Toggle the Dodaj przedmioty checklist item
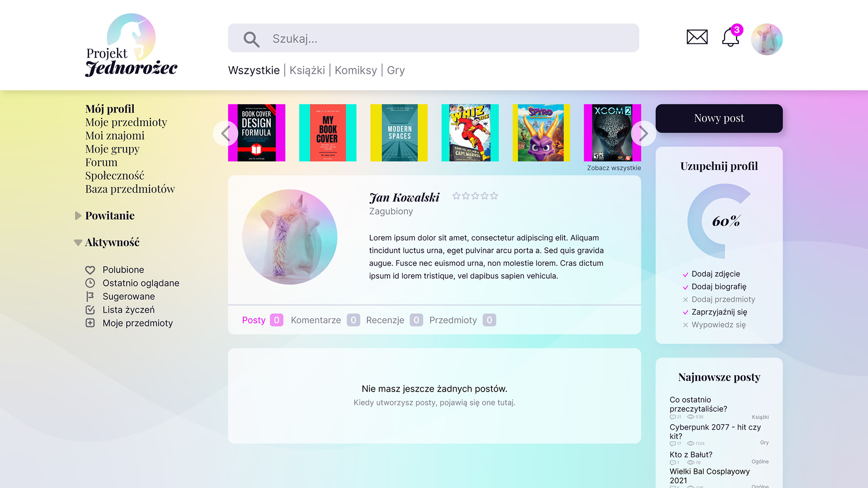The height and width of the screenshot is (488, 868). point(719,299)
